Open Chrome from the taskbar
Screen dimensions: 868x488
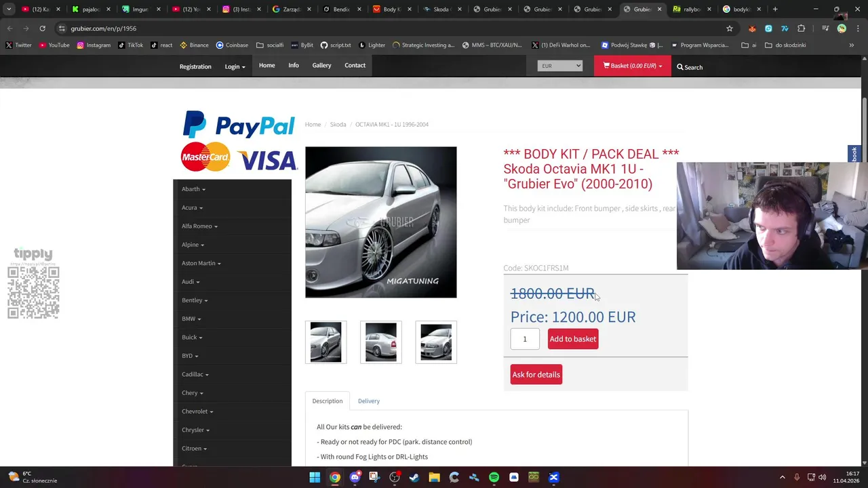[x=335, y=477]
